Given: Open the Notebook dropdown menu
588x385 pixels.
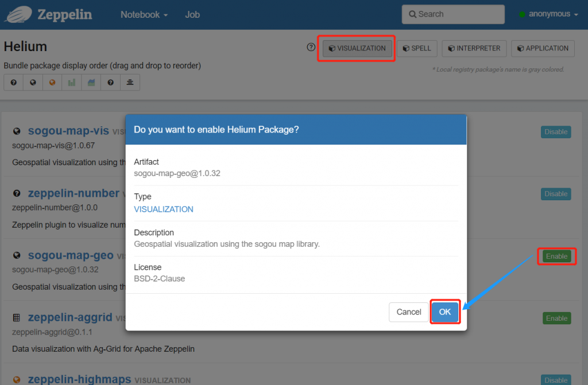Looking at the screenshot, I should click(144, 15).
